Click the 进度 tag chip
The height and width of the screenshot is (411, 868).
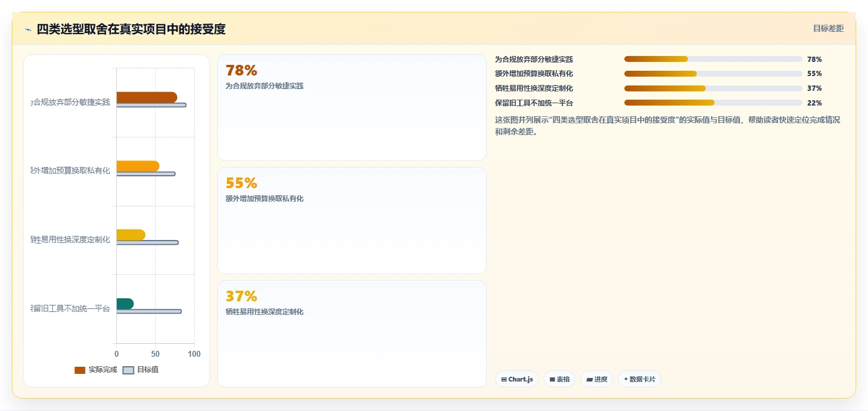tap(597, 379)
